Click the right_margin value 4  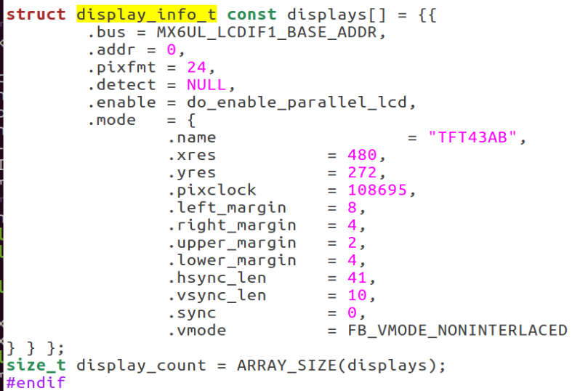point(352,225)
